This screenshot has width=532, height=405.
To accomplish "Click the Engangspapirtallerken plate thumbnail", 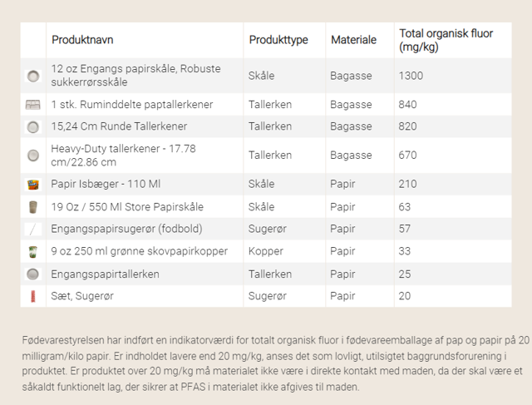I will tap(33, 274).
